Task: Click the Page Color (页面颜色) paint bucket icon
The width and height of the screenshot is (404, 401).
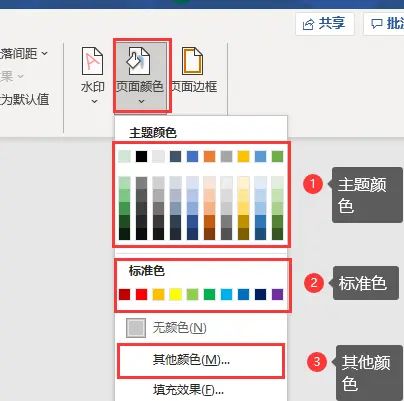Action: (x=138, y=61)
